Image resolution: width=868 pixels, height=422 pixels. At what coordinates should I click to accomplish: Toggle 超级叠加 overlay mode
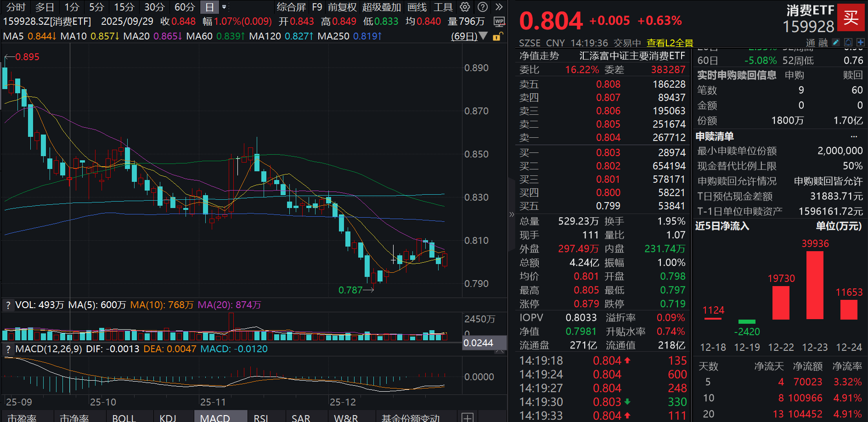[381, 7]
